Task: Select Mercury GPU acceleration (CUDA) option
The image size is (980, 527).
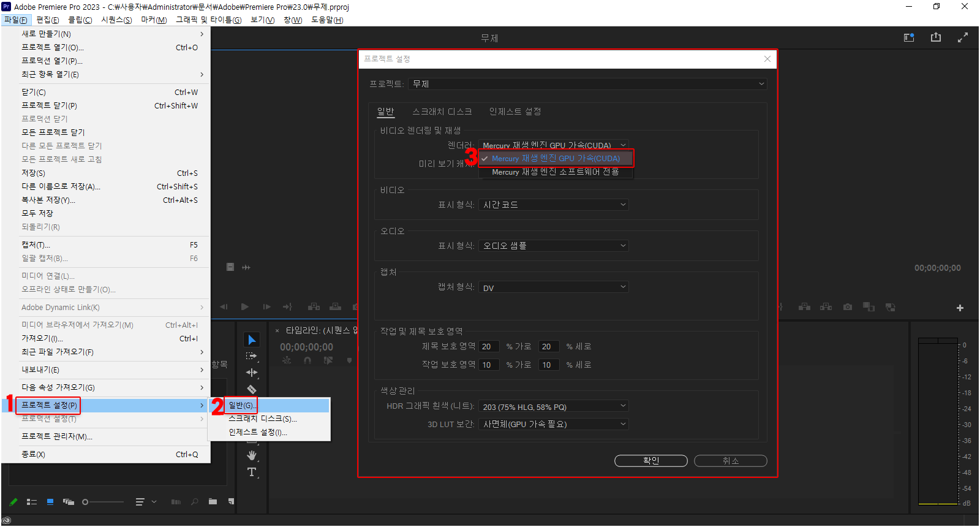Action: click(x=556, y=158)
